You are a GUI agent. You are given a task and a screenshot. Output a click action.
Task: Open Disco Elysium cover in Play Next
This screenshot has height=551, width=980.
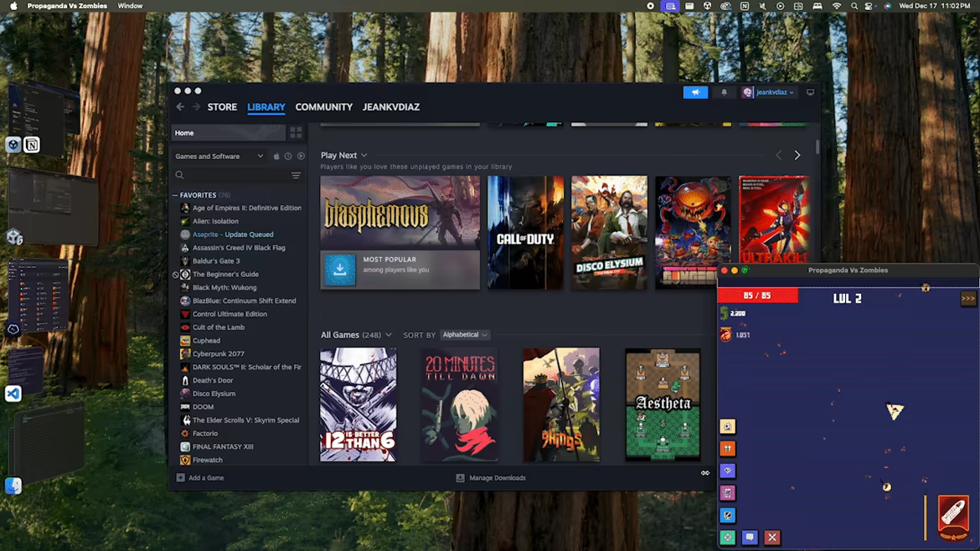[x=610, y=233]
